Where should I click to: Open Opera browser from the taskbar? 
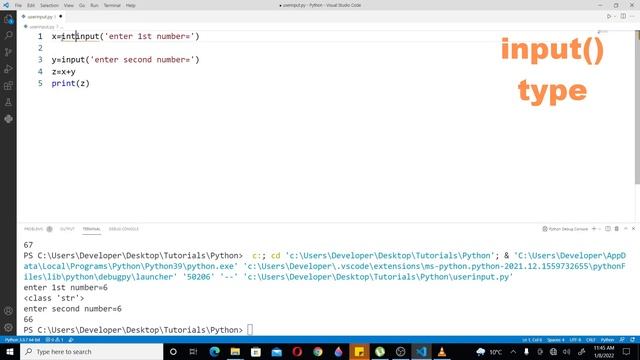click(x=297, y=351)
